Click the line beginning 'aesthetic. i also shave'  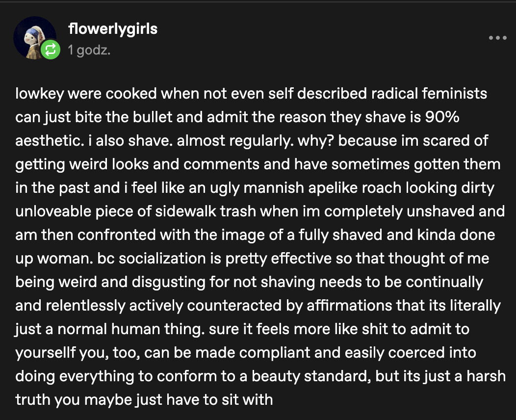coord(252,141)
